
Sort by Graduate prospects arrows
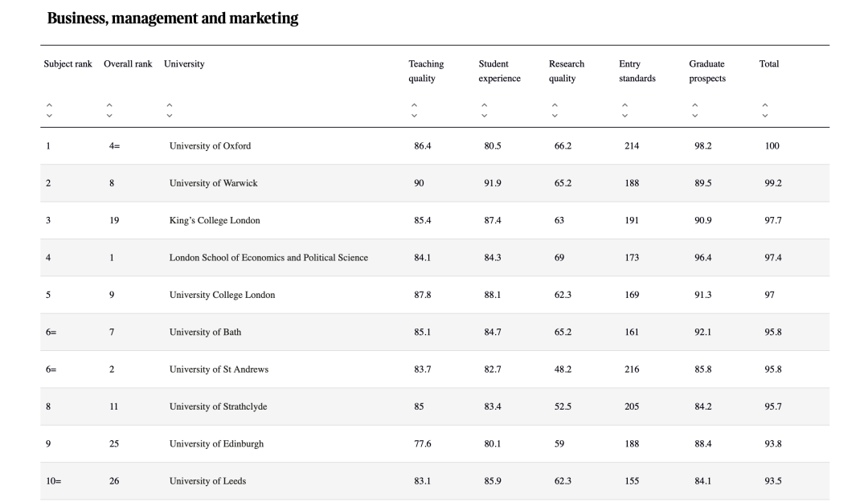(x=694, y=110)
